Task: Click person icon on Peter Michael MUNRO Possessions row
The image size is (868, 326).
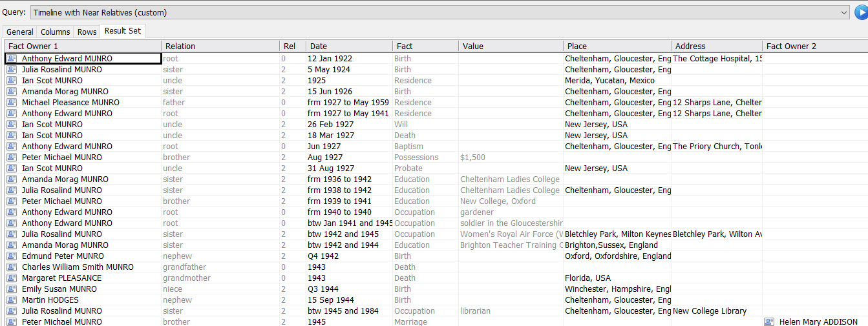Action: 12,157
